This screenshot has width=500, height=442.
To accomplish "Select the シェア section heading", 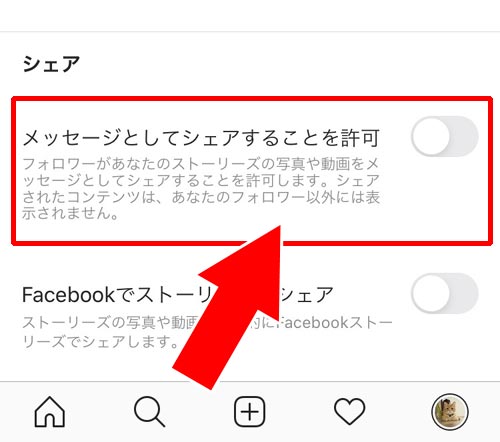I will (x=51, y=64).
